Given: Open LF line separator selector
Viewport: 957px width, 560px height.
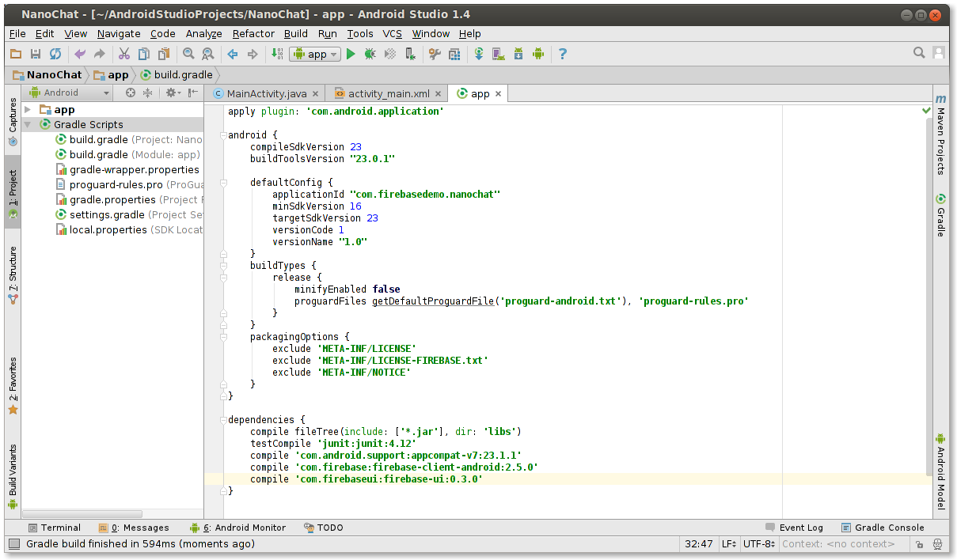Looking at the screenshot, I should pos(728,544).
